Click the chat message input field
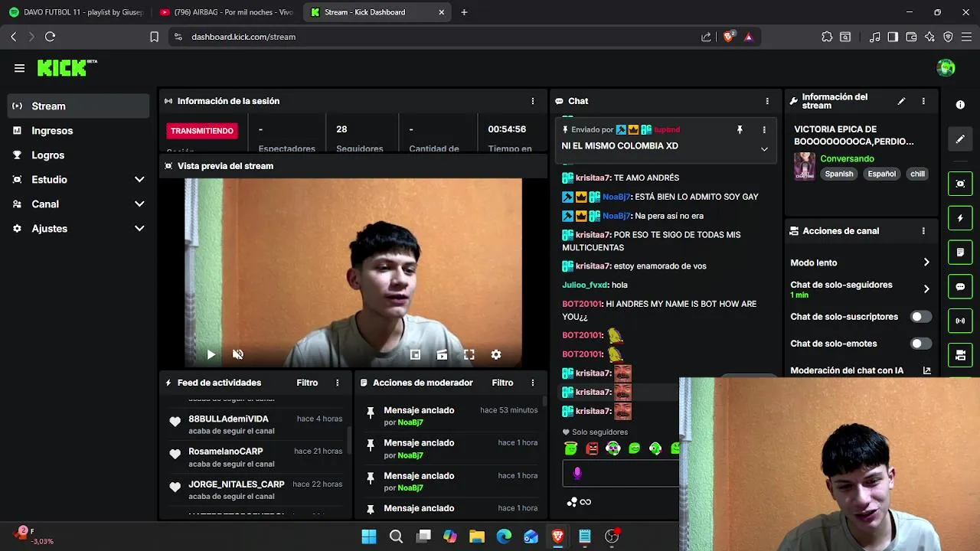Screen dimensions: 980x551 pyautogui.click(x=621, y=474)
